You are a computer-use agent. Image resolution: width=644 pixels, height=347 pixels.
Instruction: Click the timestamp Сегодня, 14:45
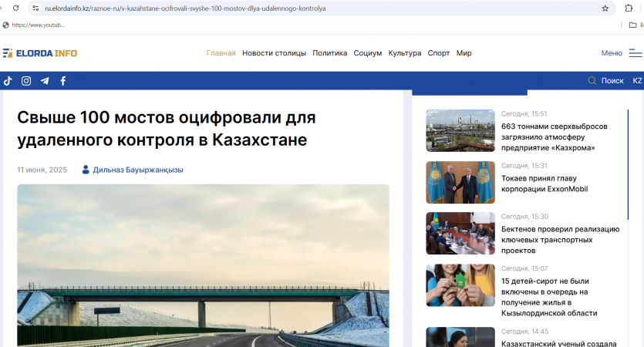[x=524, y=332]
